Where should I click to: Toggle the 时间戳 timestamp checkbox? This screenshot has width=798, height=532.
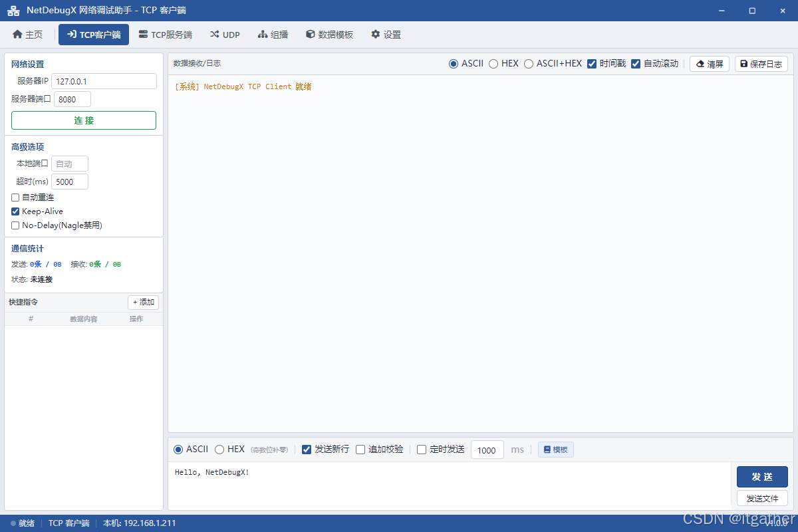pos(592,64)
